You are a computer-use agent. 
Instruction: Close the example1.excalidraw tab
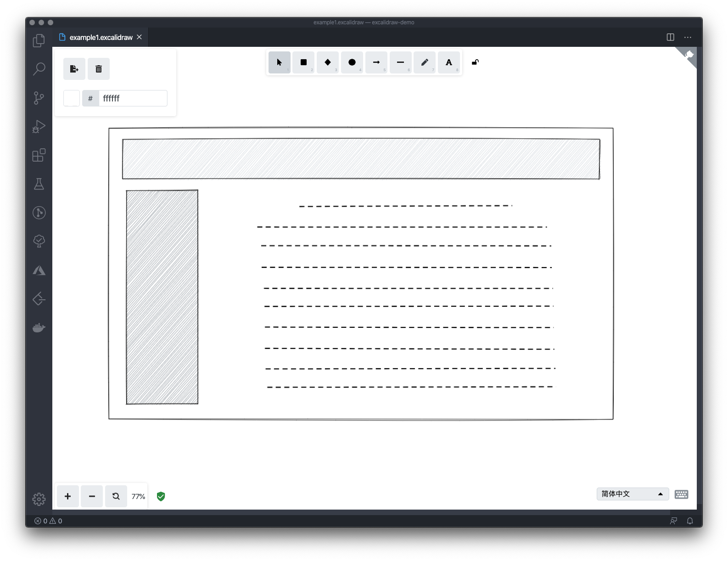pyautogui.click(x=139, y=37)
